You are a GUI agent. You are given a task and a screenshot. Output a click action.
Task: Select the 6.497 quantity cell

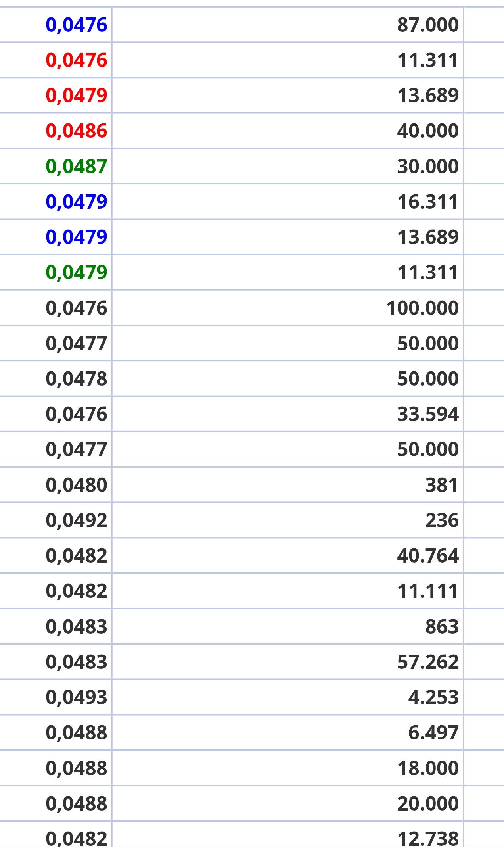(287, 732)
